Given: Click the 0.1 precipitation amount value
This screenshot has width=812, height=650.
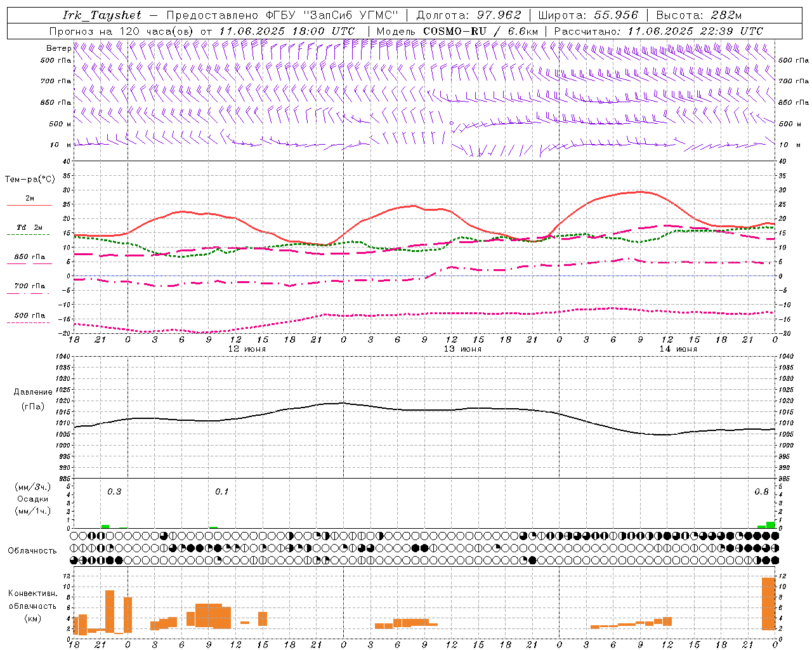Looking at the screenshot, I should (221, 492).
